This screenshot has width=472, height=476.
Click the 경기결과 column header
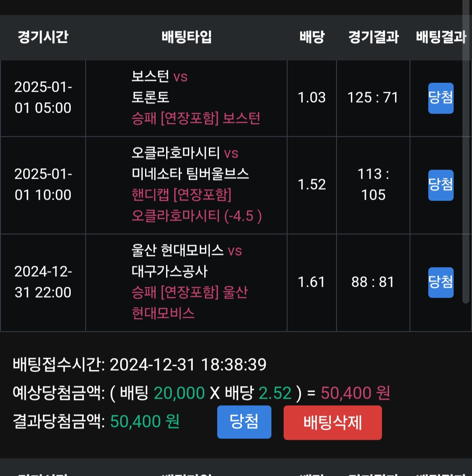coord(373,37)
